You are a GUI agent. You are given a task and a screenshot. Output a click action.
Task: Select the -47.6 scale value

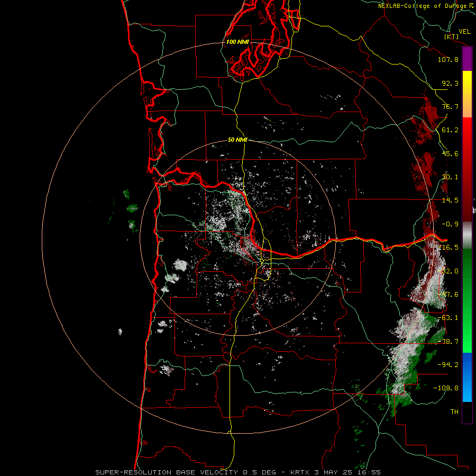coord(448,295)
